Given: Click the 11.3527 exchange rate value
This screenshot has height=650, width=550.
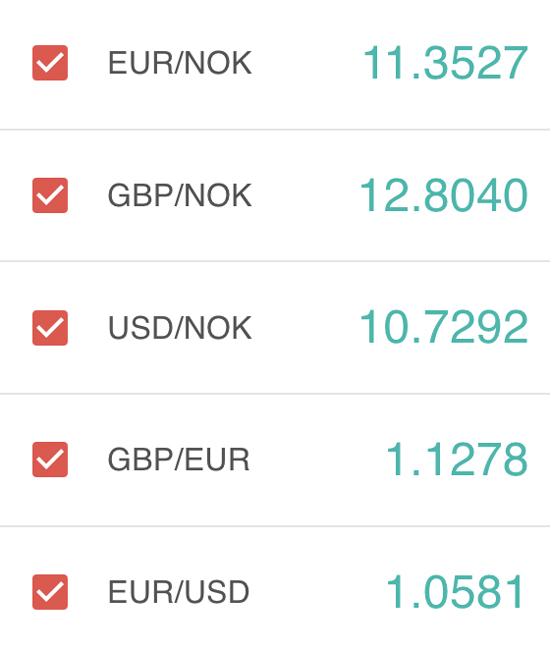Looking at the screenshot, I should point(446,63).
